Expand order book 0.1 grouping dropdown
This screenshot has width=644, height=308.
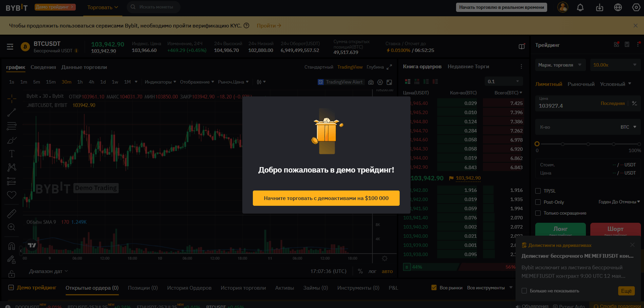[503, 81]
